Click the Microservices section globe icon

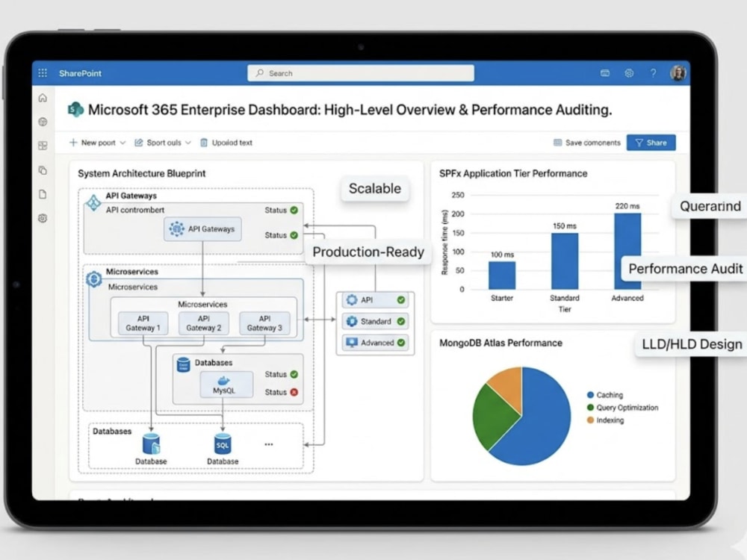(x=93, y=279)
